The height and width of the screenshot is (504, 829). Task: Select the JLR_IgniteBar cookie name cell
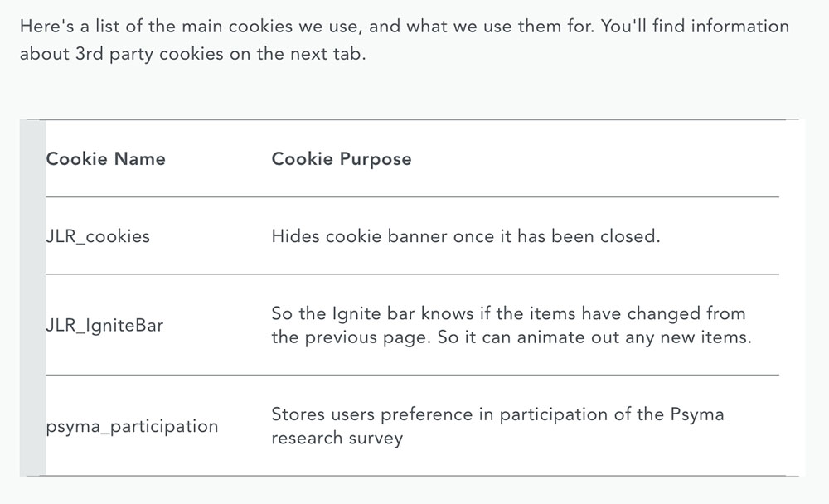pyautogui.click(x=104, y=325)
